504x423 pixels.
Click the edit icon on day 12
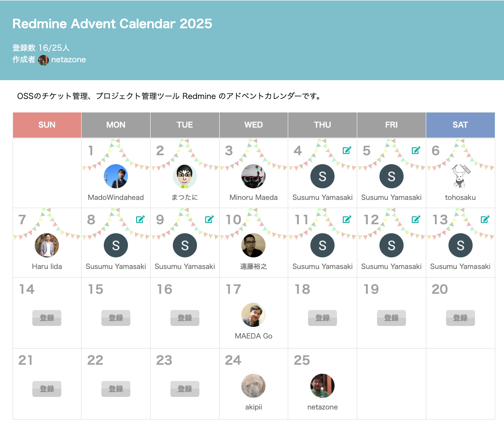pos(416,219)
